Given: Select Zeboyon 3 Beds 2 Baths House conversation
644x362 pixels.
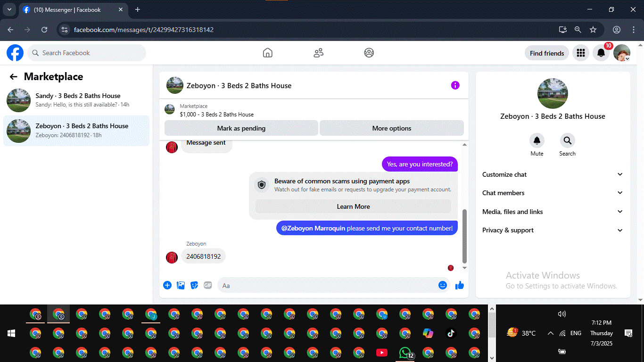Looking at the screenshot, I should click(x=76, y=131).
